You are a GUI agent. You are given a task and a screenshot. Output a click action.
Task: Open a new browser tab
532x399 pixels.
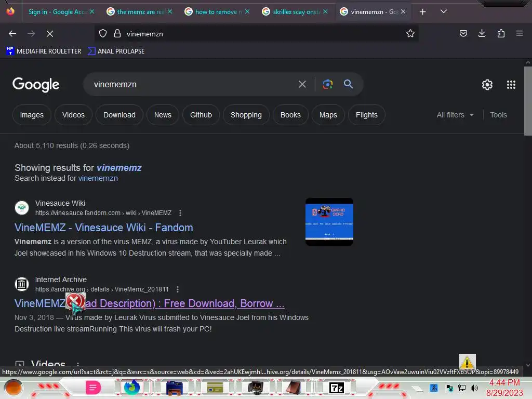click(x=423, y=12)
